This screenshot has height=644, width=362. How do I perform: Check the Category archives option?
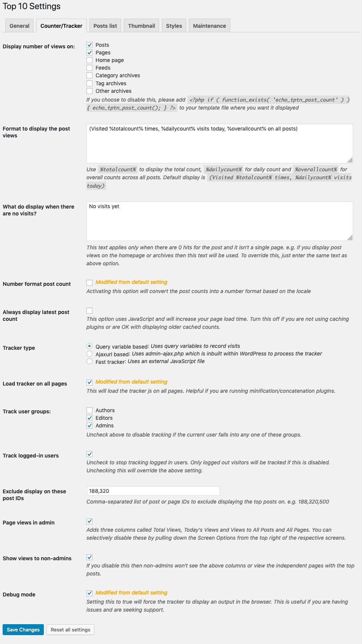[x=89, y=75]
